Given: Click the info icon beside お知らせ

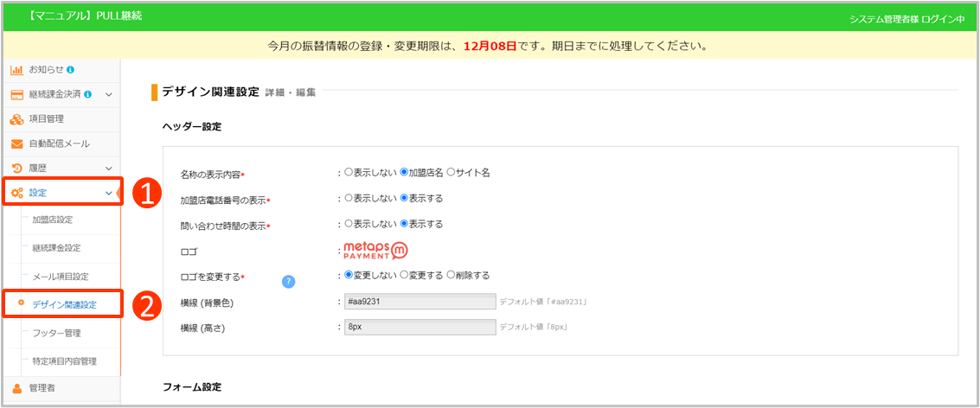Looking at the screenshot, I should 71,69.
